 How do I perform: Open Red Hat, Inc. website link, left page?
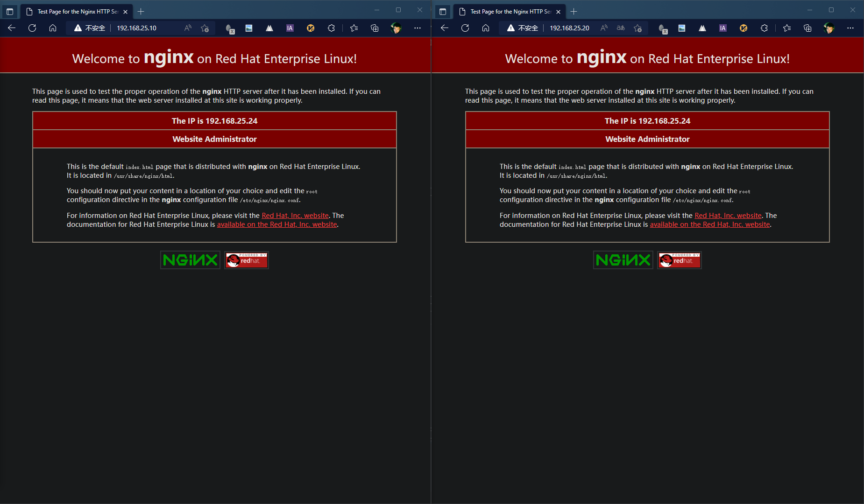pos(295,216)
